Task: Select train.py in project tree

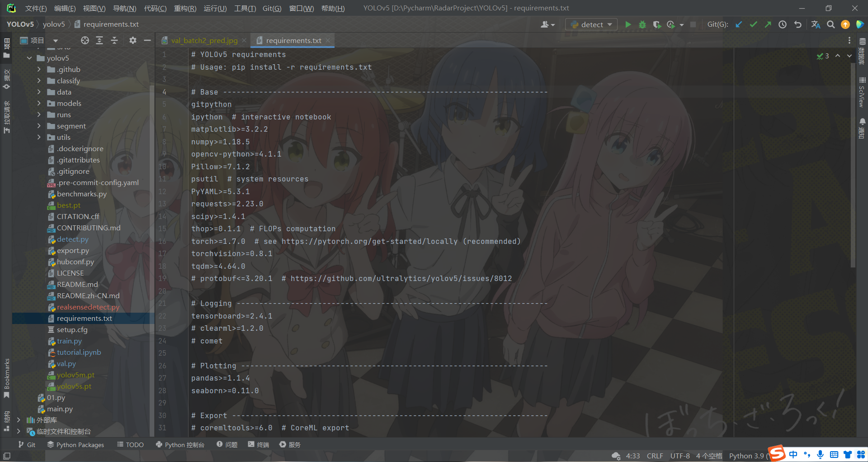Action: point(69,341)
